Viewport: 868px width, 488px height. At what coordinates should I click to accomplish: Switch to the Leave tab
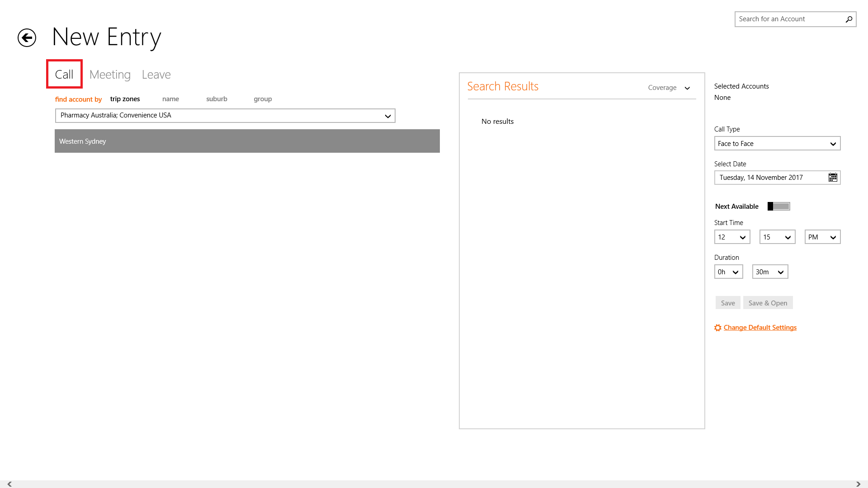[156, 75]
